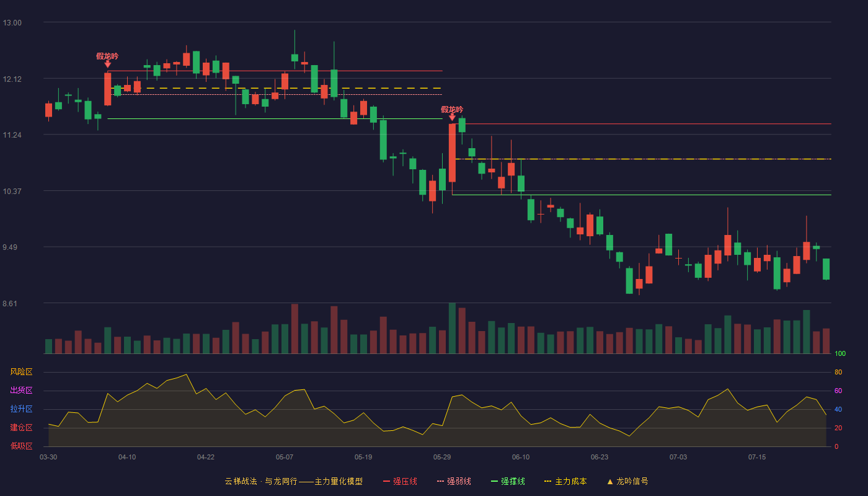The width and height of the screenshot is (868, 496).
Task: Click the magenta 60 indicator scale label
Action: click(x=838, y=391)
